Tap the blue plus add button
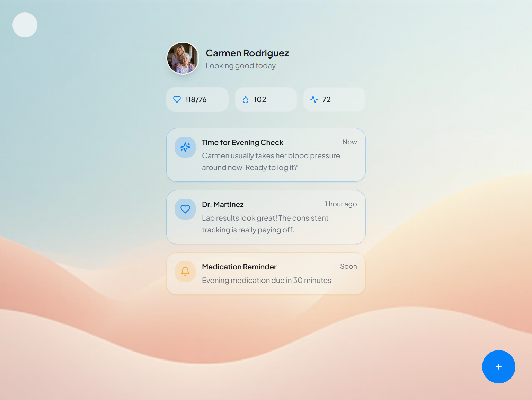Screen dimensions: 532x400 tap(499, 367)
